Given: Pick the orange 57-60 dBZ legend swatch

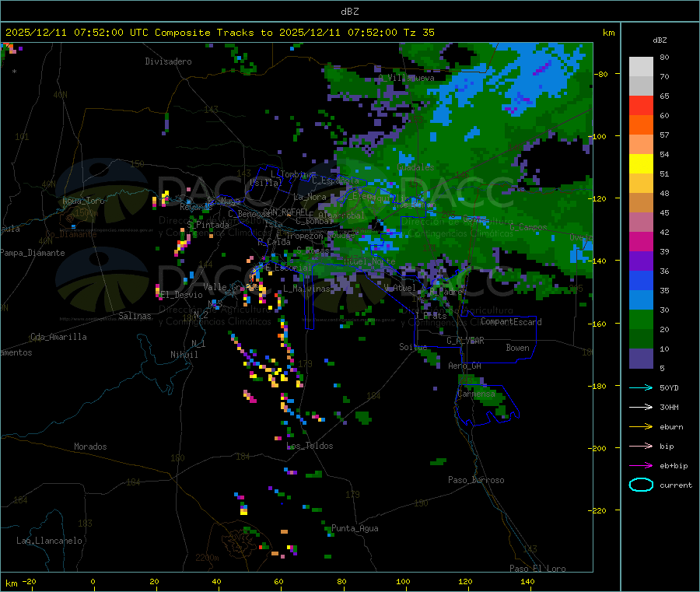Looking at the screenshot, I should tap(641, 125).
